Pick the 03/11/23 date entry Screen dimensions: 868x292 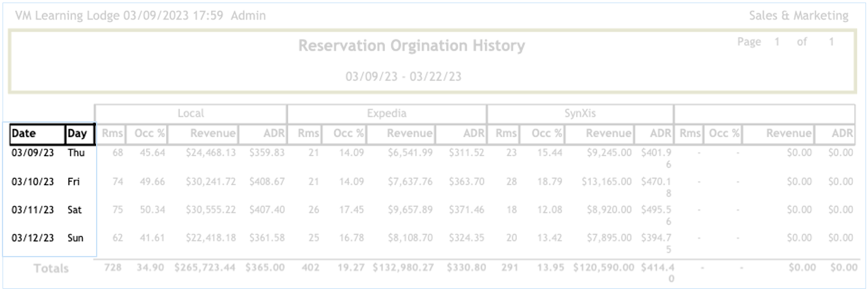pyautogui.click(x=33, y=210)
